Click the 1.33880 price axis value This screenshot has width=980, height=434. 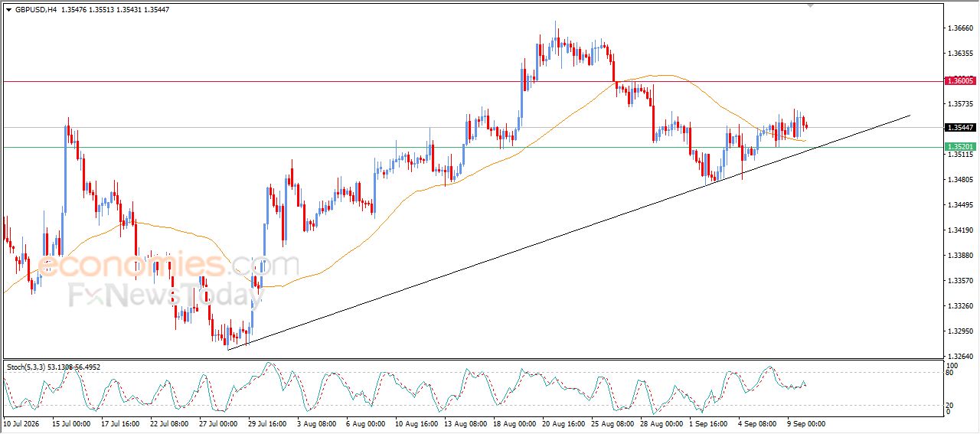(x=959, y=256)
